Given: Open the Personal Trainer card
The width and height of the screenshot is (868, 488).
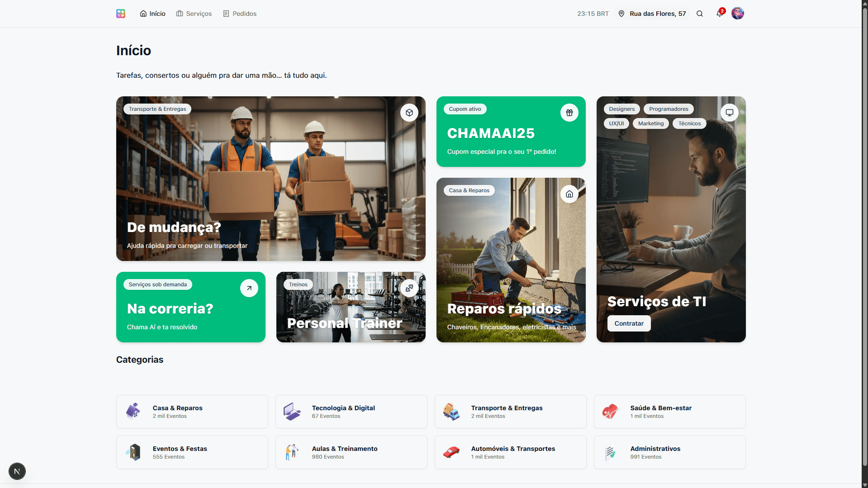Looking at the screenshot, I should pos(351,307).
